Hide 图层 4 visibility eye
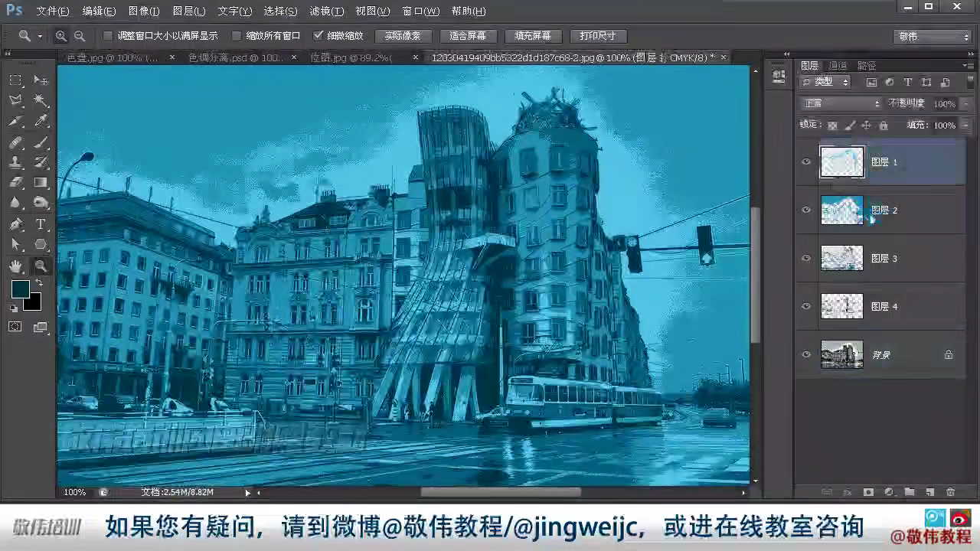Viewport: 980px width, 551px height. click(806, 307)
